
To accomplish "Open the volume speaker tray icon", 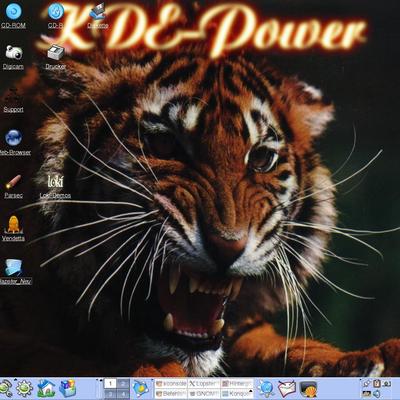I will (x=377, y=394).
